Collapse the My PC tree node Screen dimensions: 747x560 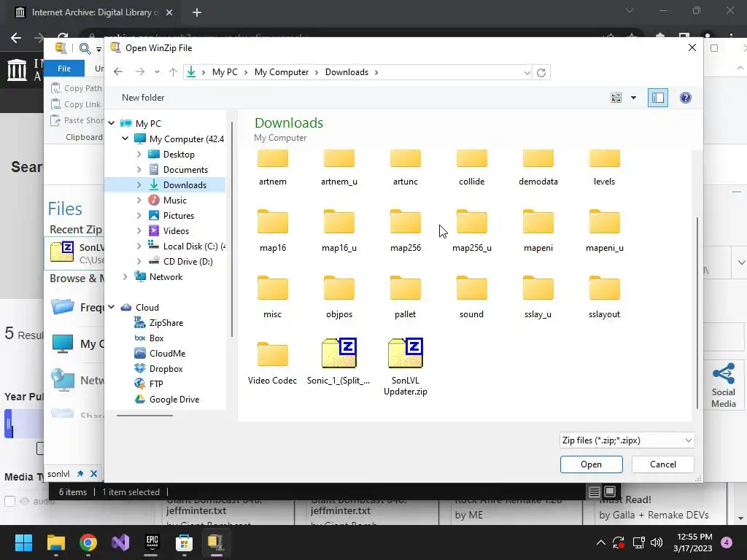(x=112, y=123)
